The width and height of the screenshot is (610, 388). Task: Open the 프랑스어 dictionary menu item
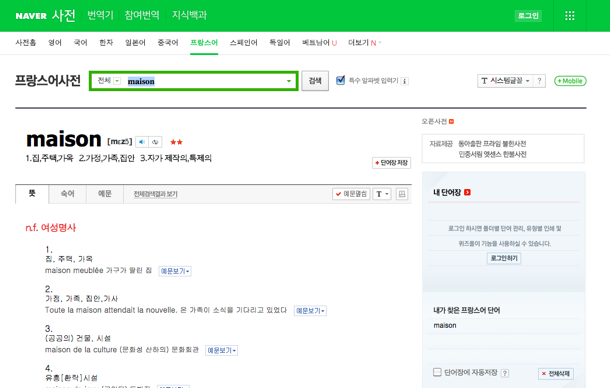[204, 42]
